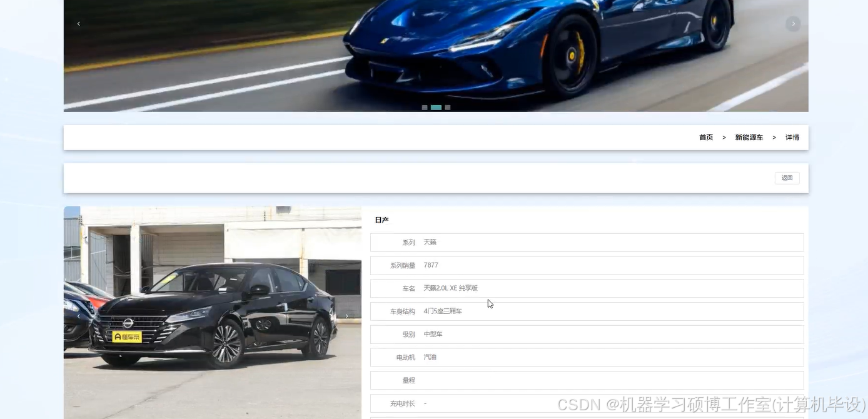Click the 日产 brand title
The height and width of the screenshot is (419, 868).
[x=381, y=220]
